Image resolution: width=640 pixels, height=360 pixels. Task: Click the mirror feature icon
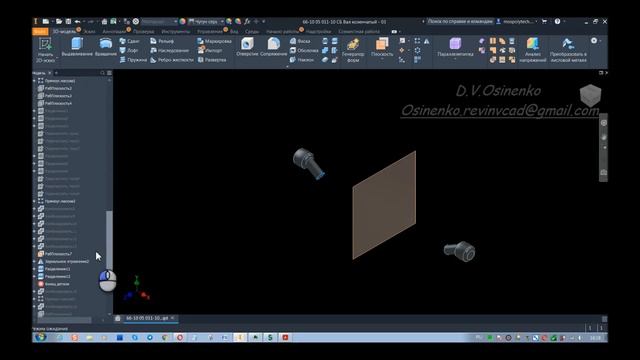pyautogui.click(x=427, y=41)
